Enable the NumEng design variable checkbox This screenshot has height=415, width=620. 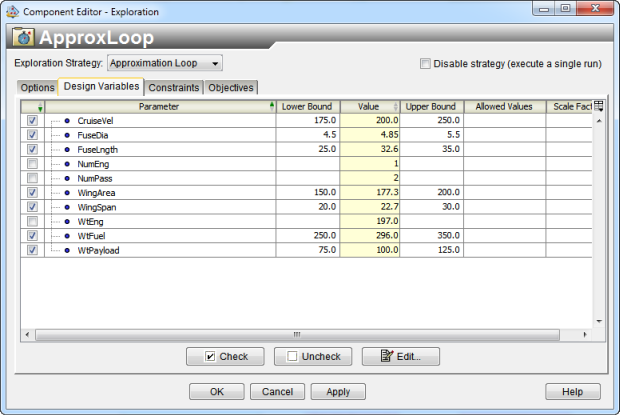point(33,163)
